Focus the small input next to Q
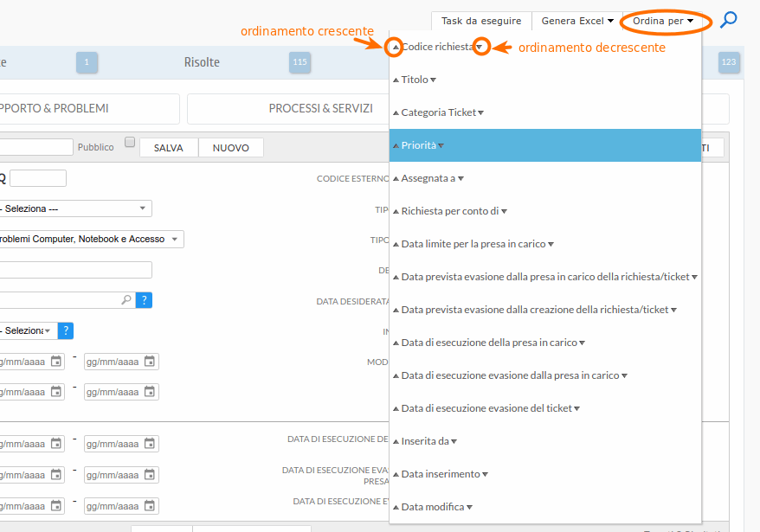This screenshot has height=532, width=760. pos(38,178)
